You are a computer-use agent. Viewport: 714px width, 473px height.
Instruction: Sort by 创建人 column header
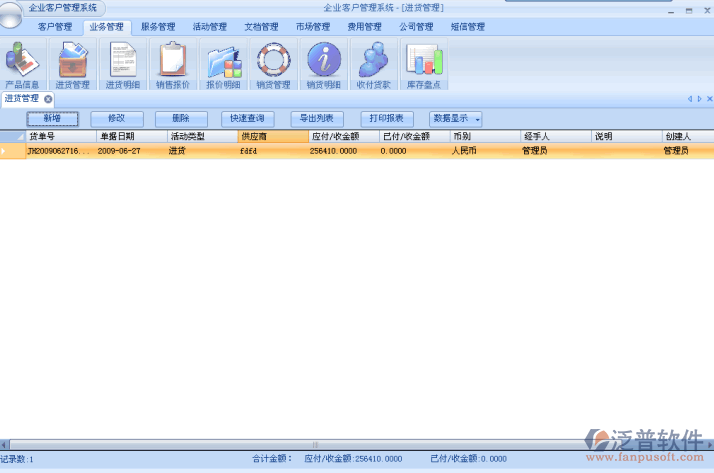pyautogui.click(x=688, y=136)
